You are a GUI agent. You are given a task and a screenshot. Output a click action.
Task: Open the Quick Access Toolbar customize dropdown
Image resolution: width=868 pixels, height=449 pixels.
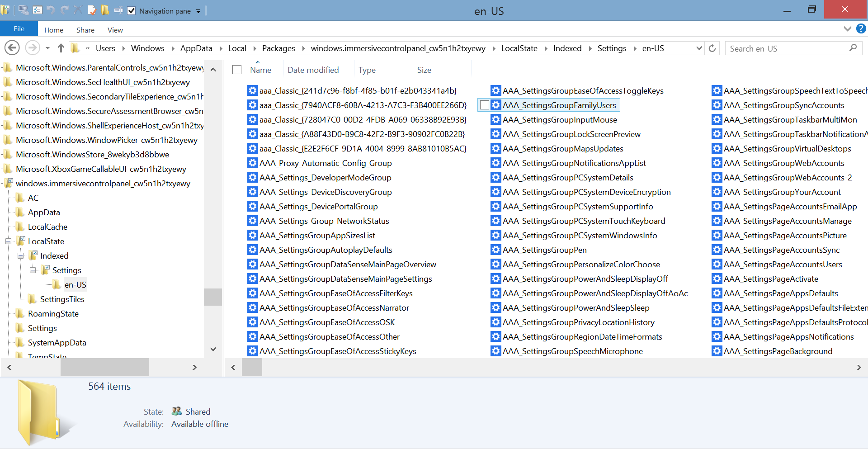point(198,11)
